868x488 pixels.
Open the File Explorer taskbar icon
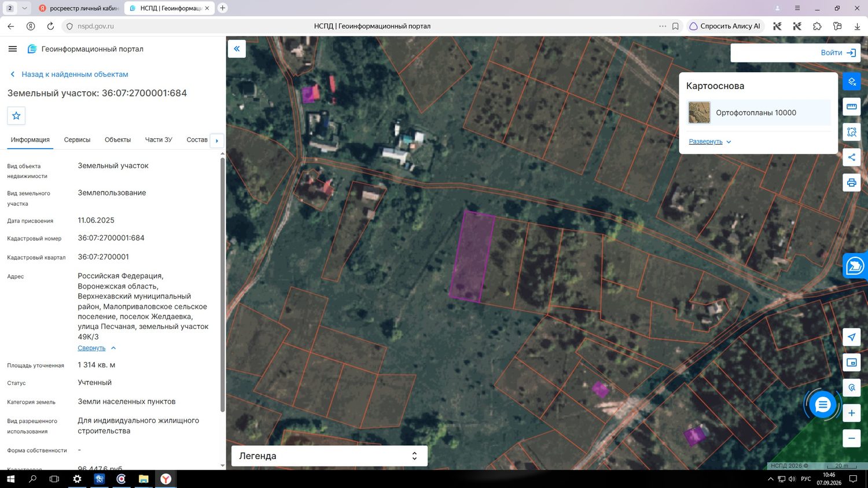[x=144, y=479]
